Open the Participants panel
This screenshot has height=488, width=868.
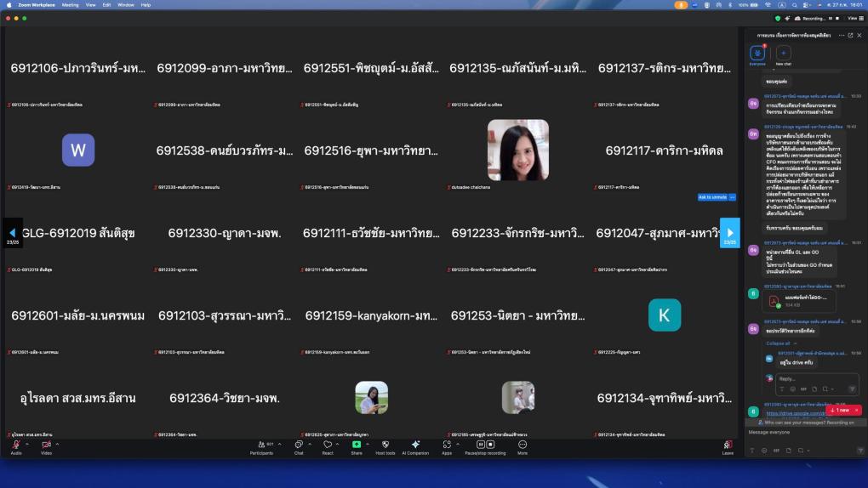point(260,445)
